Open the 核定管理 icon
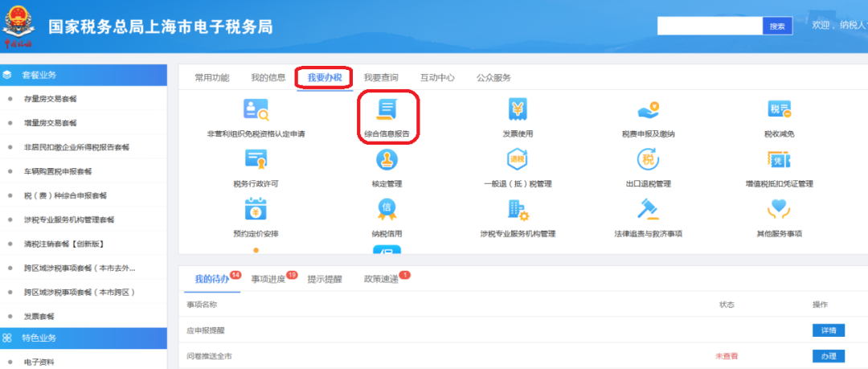The height and width of the screenshot is (369, 868). tap(387, 159)
